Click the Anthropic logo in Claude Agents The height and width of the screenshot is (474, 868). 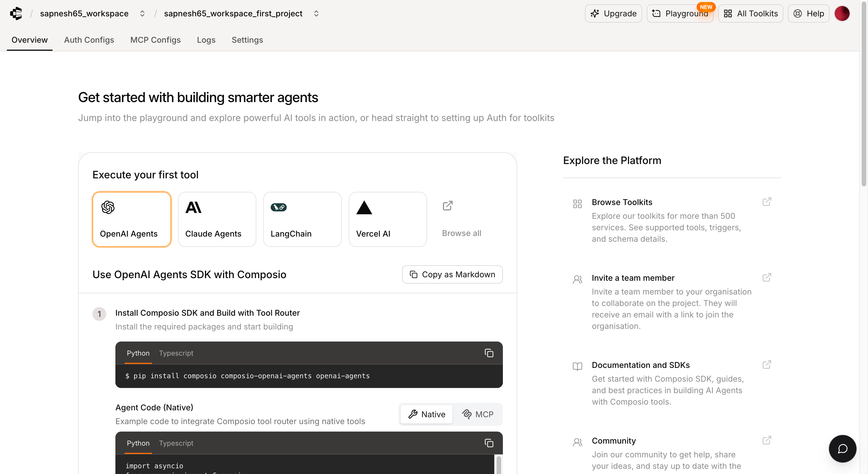pos(193,207)
